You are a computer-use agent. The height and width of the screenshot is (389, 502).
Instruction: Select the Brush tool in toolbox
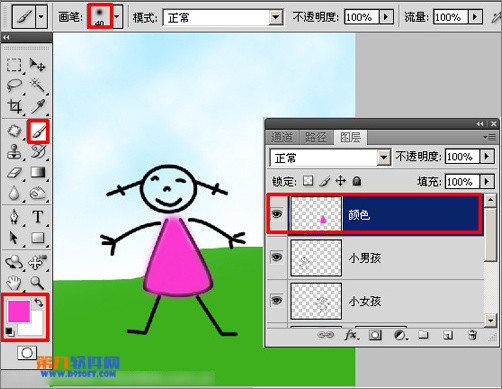tap(38, 131)
